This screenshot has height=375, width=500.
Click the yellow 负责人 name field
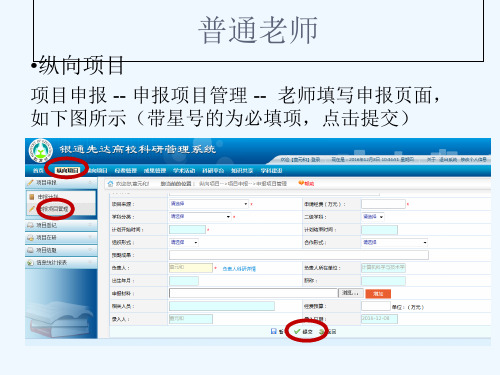click(191, 268)
